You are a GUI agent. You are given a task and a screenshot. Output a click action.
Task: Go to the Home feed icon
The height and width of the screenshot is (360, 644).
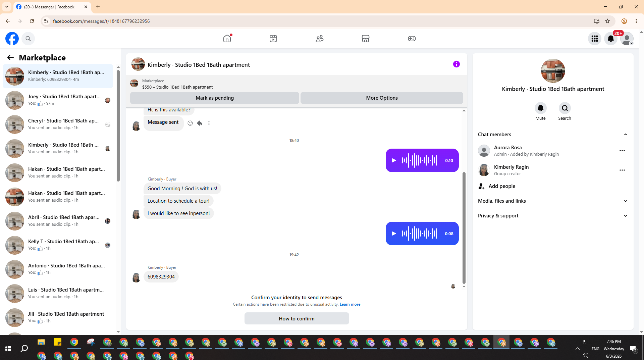pos(227,39)
